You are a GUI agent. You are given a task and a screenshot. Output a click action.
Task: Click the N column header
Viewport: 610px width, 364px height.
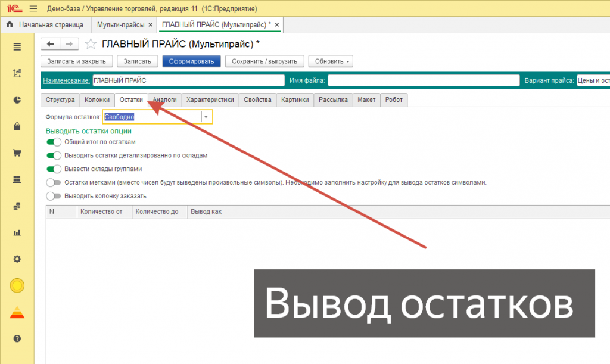click(x=61, y=211)
